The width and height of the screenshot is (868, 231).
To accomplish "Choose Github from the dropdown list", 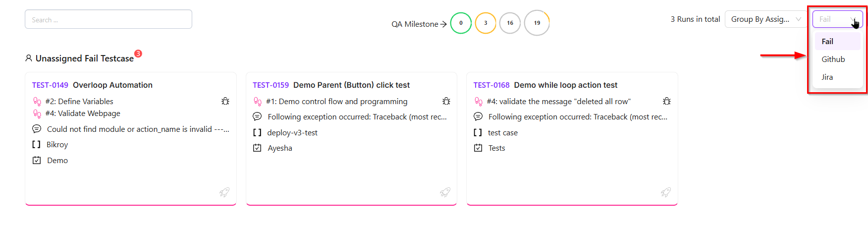I will [833, 59].
